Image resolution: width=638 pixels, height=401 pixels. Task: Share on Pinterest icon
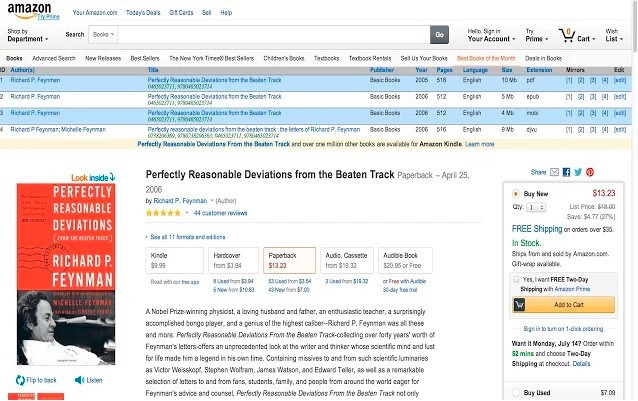[x=590, y=172]
